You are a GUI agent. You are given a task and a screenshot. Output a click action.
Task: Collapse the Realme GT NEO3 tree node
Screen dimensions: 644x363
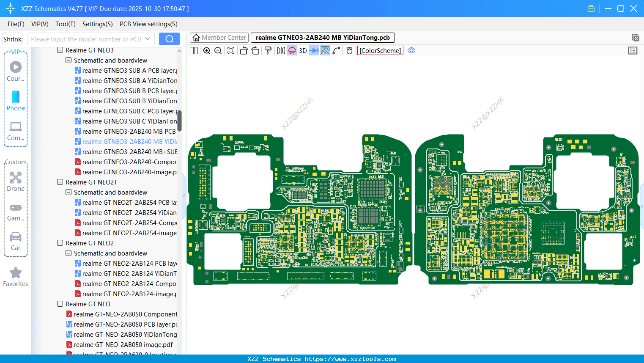pyautogui.click(x=60, y=50)
